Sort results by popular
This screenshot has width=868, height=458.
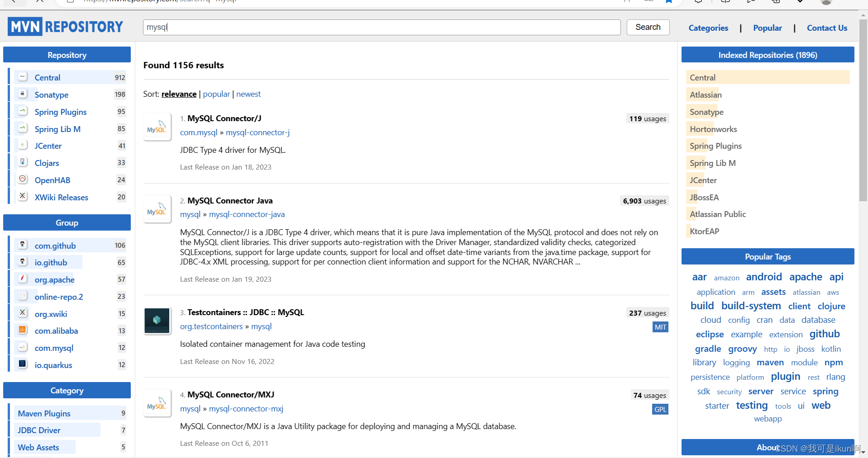pyautogui.click(x=216, y=94)
